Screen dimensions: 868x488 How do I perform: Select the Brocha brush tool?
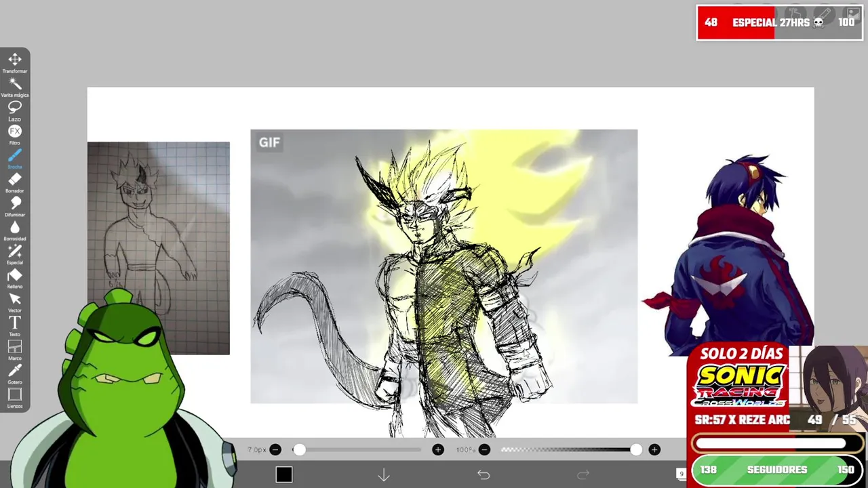click(x=15, y=158)
